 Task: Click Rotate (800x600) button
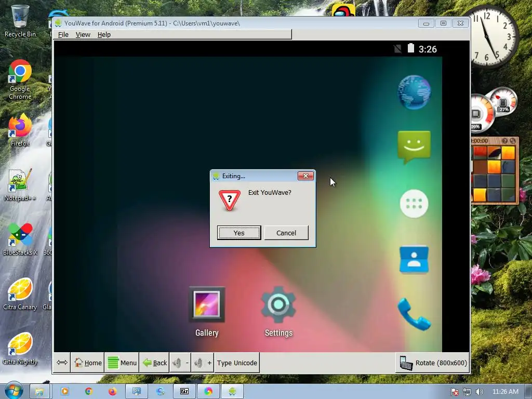(433, 363)
